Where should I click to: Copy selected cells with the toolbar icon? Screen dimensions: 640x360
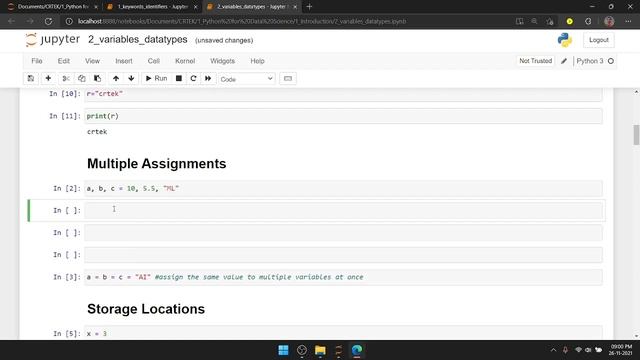[x=82, y=78]
